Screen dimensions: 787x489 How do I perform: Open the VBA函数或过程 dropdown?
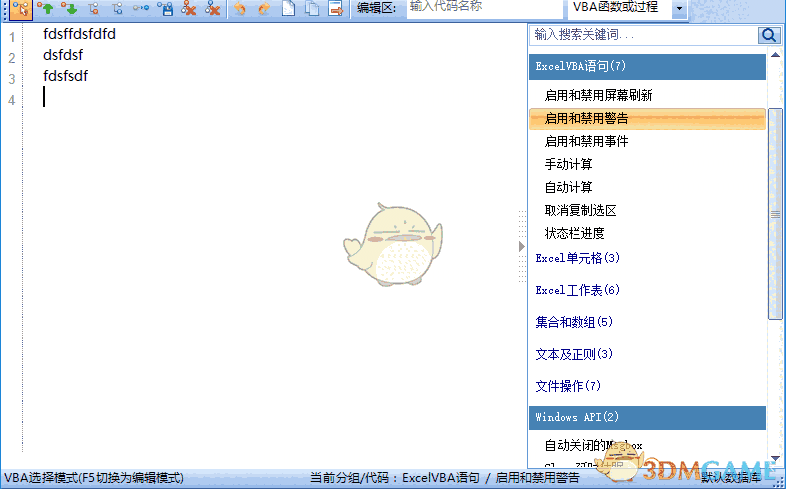(680, 9)
